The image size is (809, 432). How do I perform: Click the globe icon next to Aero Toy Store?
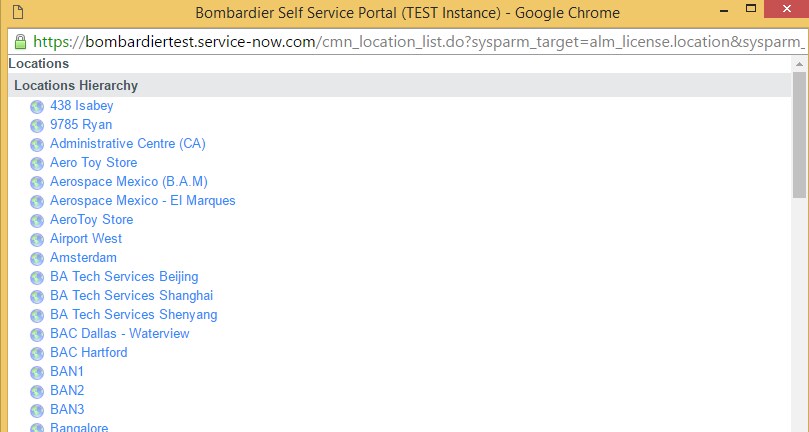pos(37,164)
